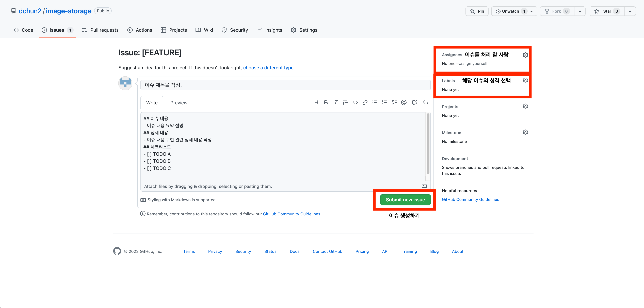The height and width of the screenshot is (308, 644).
Task: Click the heading formatting icon
Action: (316, 102)
